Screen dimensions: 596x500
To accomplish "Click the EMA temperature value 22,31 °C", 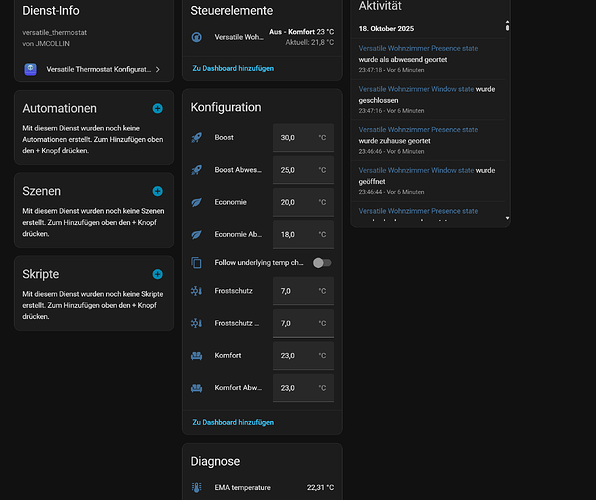I will click(320, 487).
